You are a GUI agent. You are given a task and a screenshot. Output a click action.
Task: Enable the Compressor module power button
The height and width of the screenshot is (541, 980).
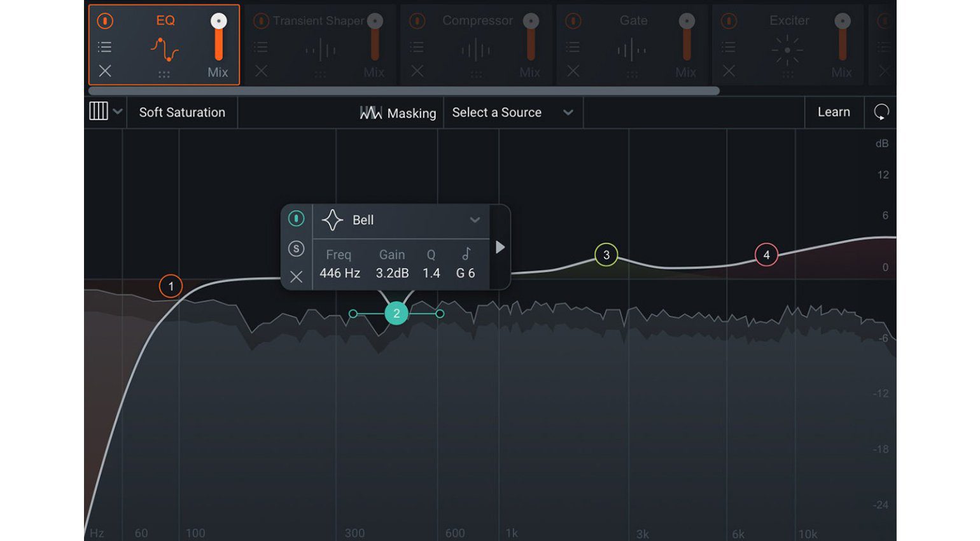[417, 21]
